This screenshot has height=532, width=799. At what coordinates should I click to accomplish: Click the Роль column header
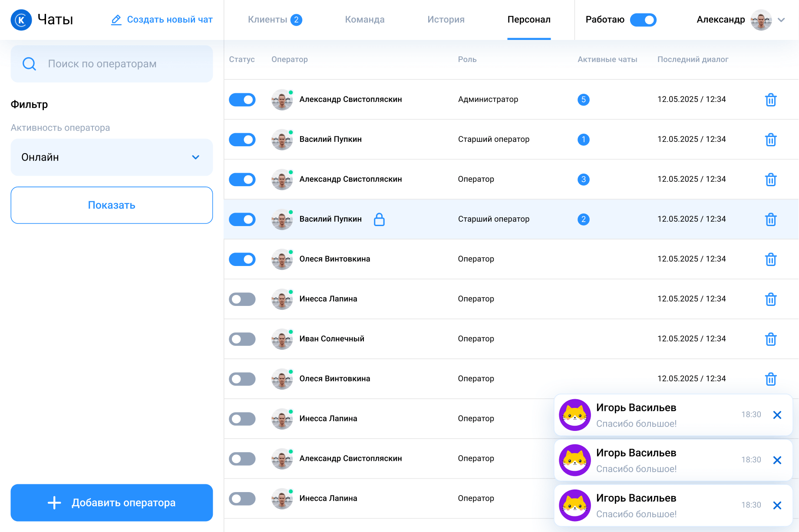click(467, 59)
